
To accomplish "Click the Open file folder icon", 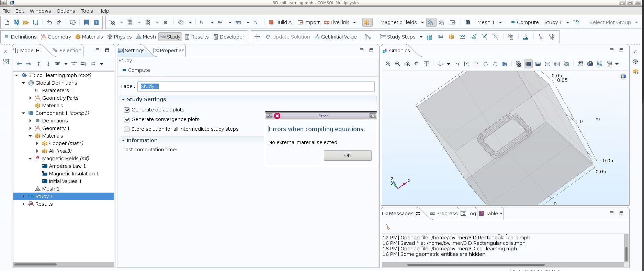I will click(26, 22).
